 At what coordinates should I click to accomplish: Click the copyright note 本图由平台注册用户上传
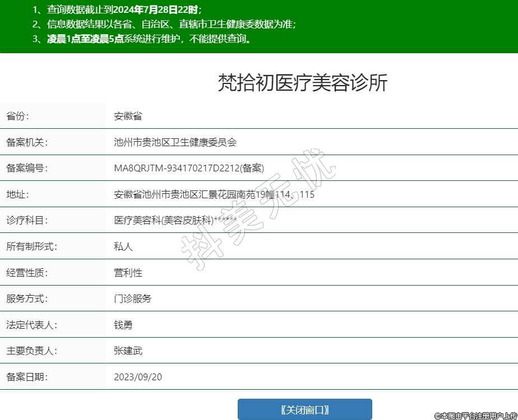[475, 416]
